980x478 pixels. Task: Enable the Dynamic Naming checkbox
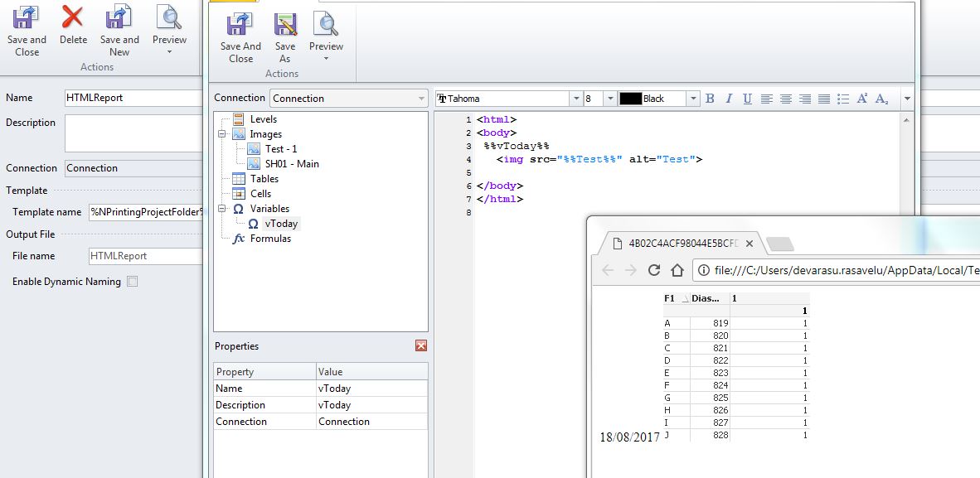coord(133,282)
